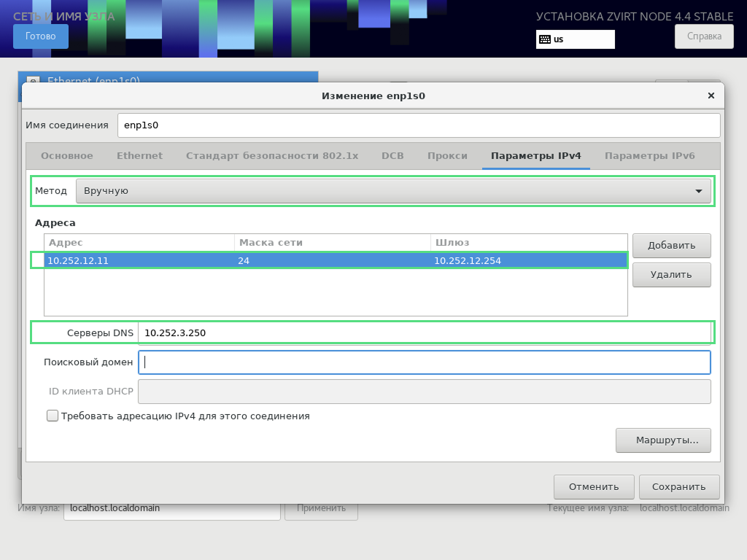Click the Маска сети column header

tap(333, 243)
